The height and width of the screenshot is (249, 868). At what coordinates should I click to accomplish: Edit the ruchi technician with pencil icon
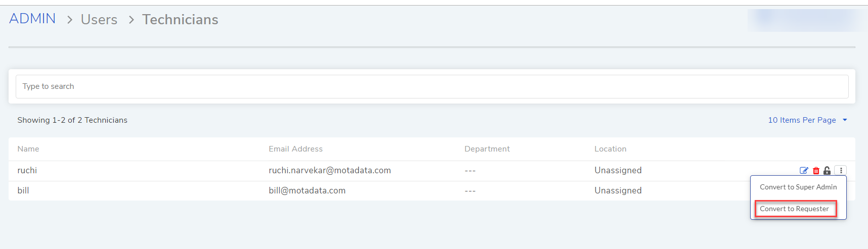[804, 171]
